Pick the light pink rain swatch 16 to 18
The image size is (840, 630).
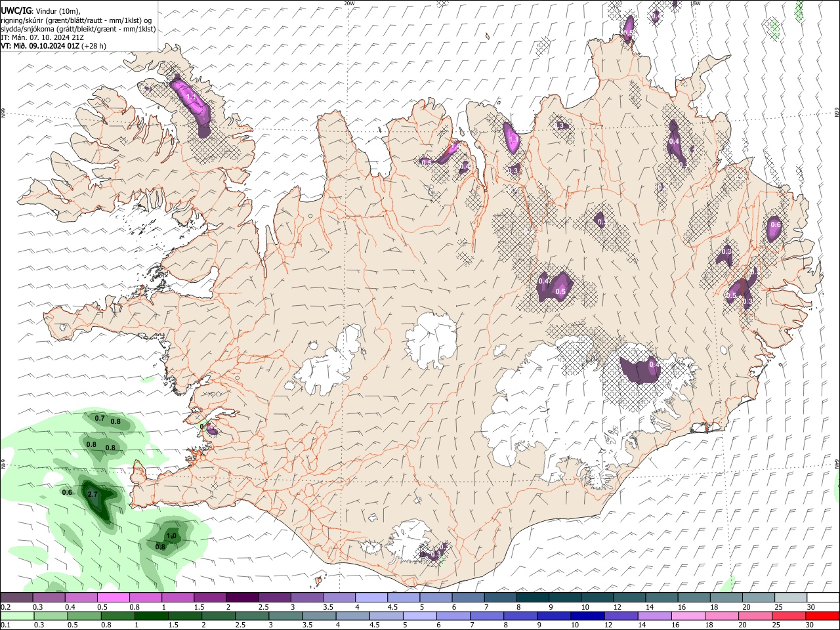(x=688, y=616)
